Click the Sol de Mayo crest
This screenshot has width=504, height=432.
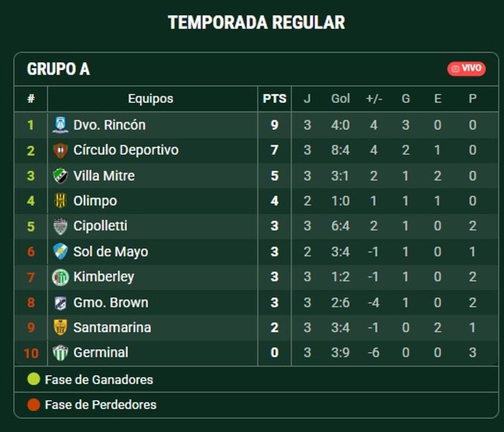[60, 251]
